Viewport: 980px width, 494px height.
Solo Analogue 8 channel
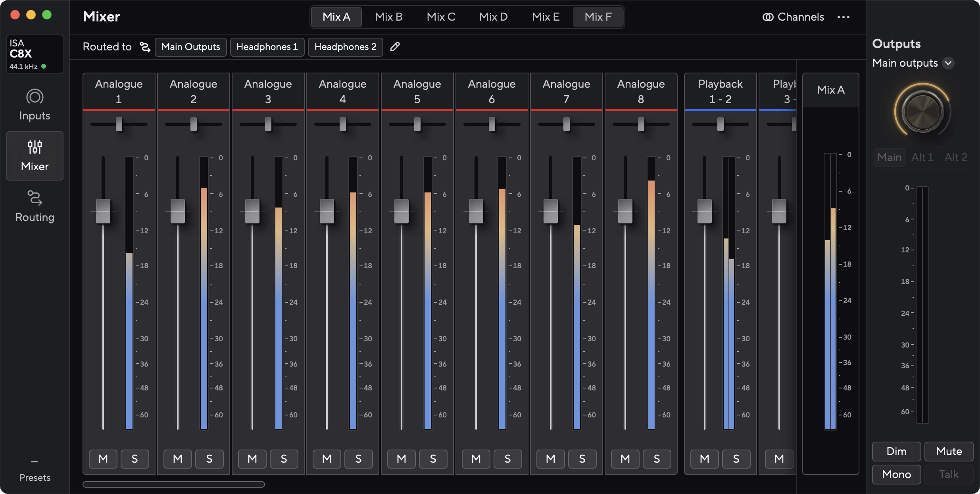657,459
